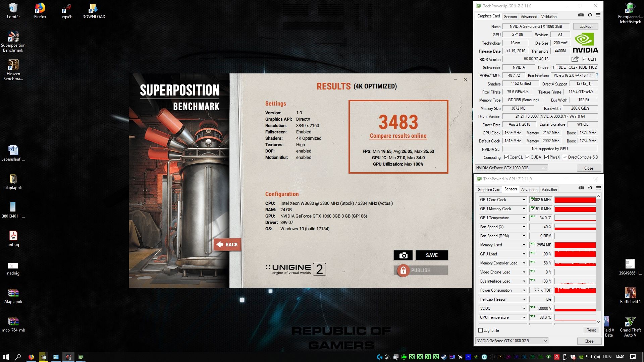Expand the Fan Speed (%) sensor dropdown
The width and height of the screenshot is (644, 362).
pos(524,227)
